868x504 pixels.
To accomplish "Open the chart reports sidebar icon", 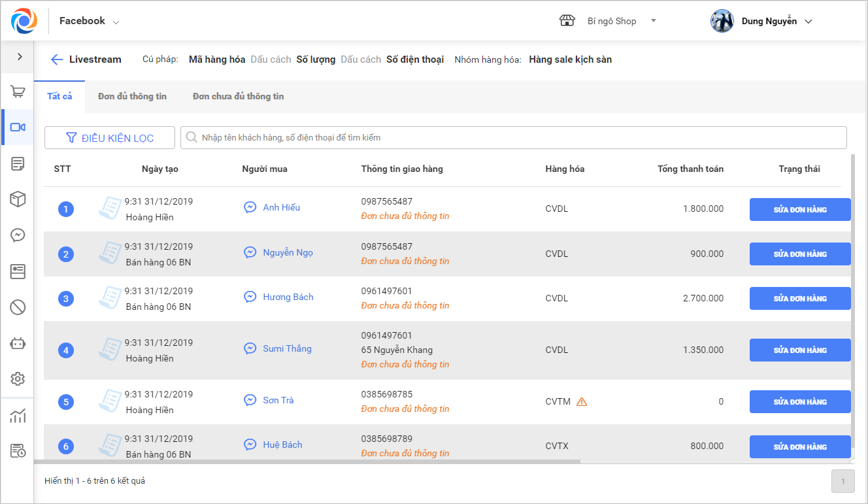I will (x=18, y=416).
